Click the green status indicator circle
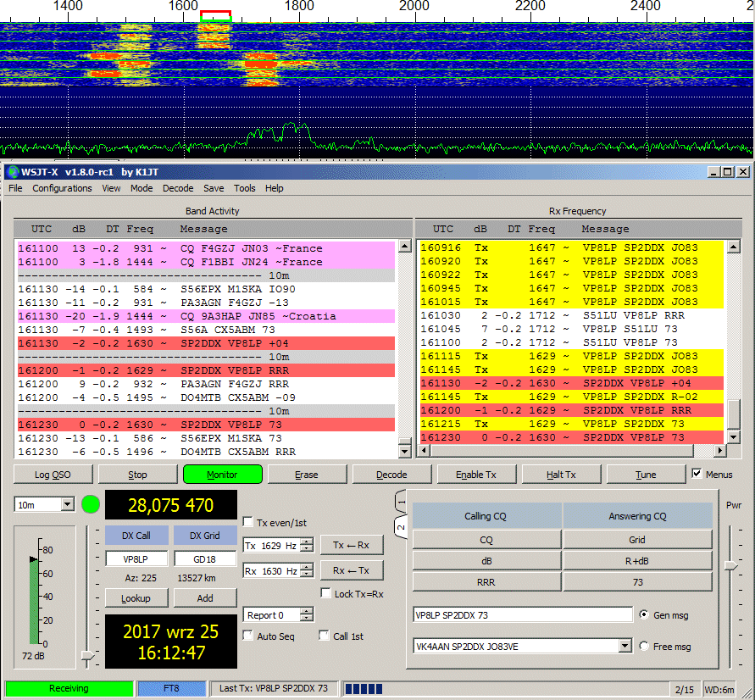The image size is (755, 700). (91, 504)
